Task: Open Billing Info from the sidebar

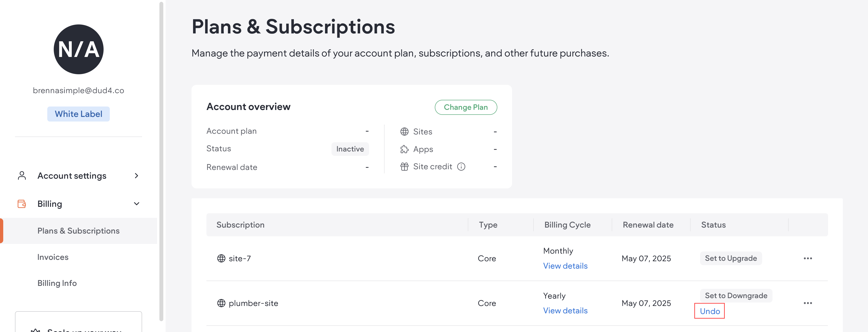Action: 57,283
